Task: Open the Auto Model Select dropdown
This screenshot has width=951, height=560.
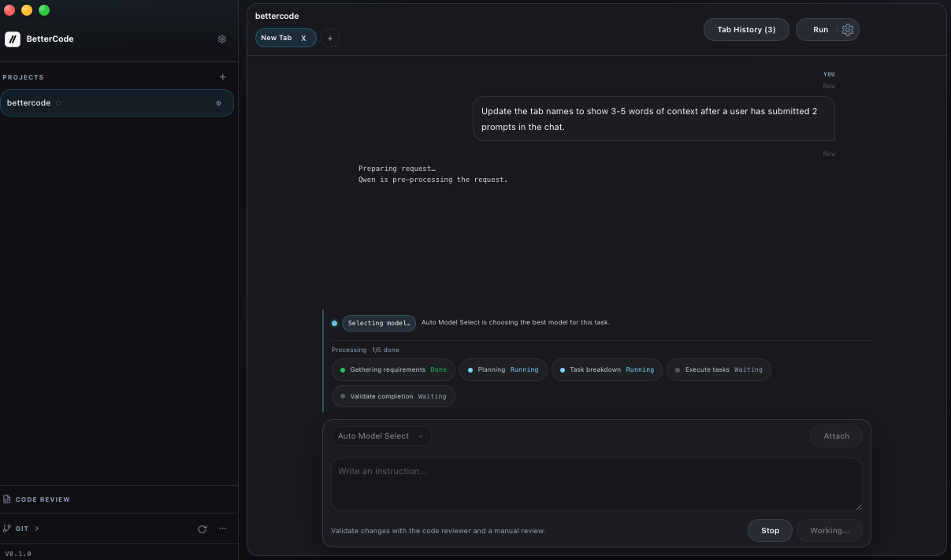Action: click(x=381, y=436)
